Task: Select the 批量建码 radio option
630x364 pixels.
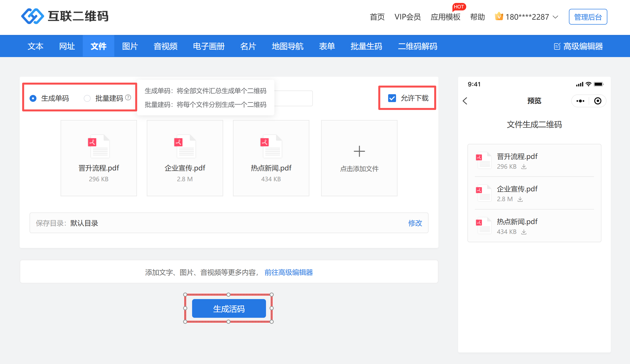Action: 87,98
